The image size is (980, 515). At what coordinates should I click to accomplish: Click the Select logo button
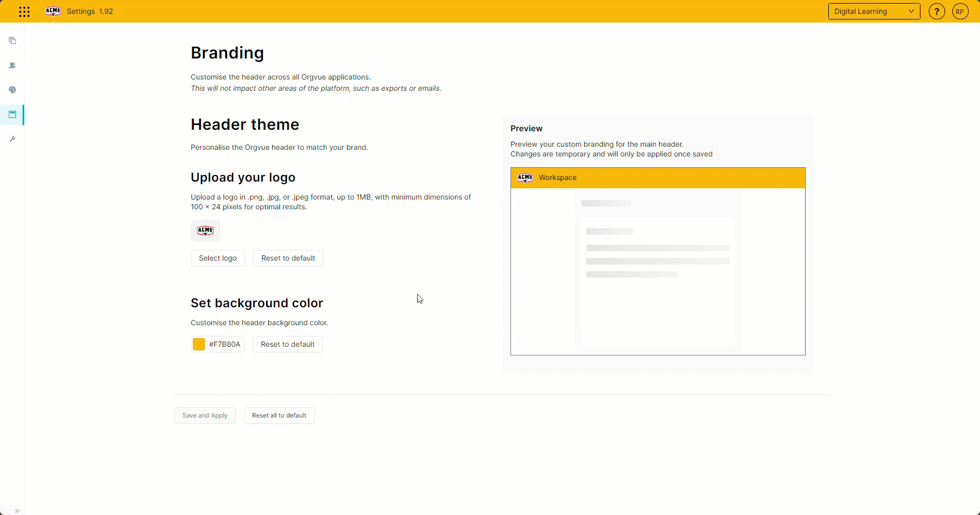coord(218,258)
